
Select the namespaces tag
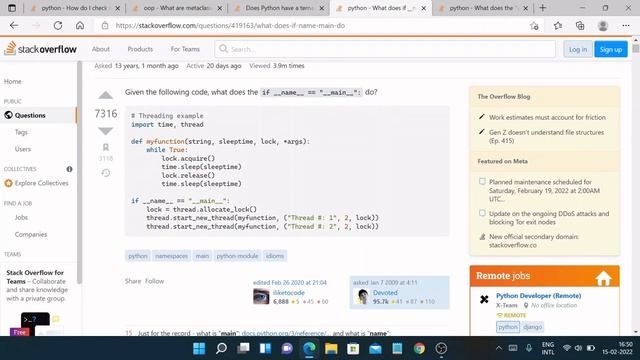coord(171,256)
